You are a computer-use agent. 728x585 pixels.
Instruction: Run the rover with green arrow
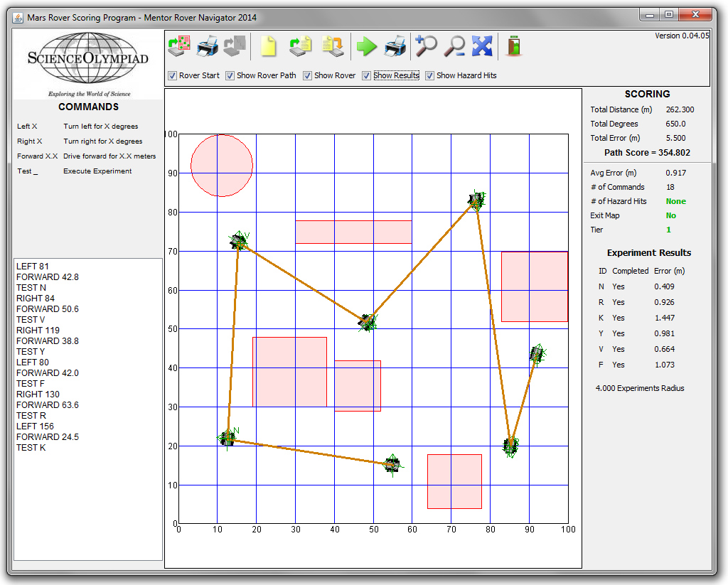[366, 47]
